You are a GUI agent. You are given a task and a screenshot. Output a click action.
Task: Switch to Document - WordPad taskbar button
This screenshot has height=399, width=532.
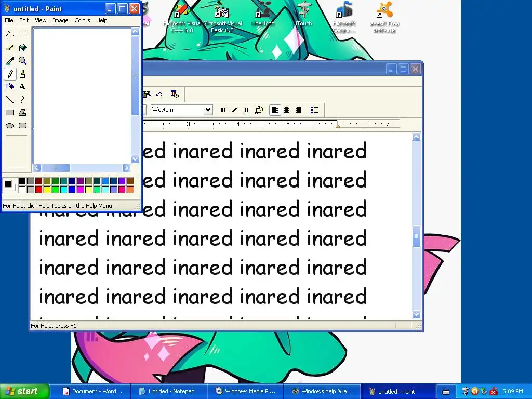[92, 392]
